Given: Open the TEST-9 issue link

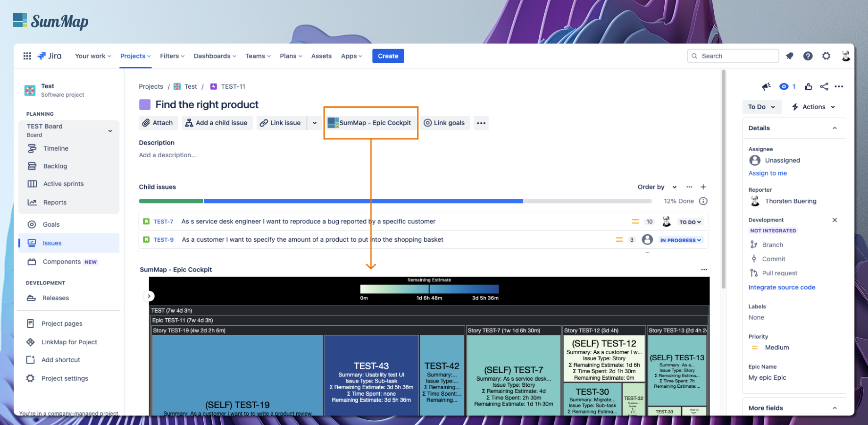Looking at the screenshot, I should [x=163, y=239].
